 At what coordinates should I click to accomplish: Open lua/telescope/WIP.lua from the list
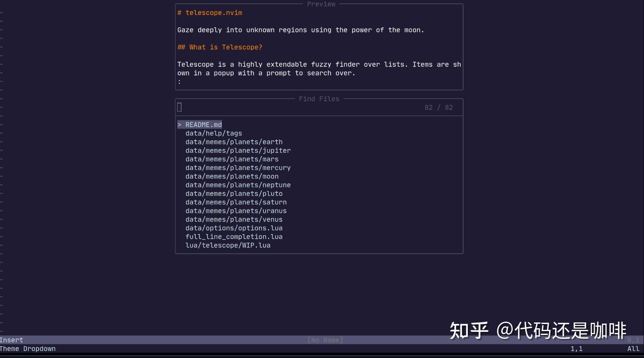[228, 245]
